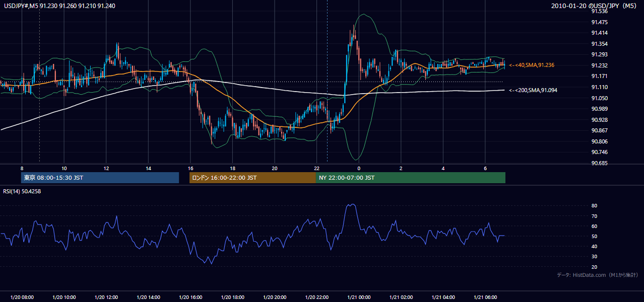Click the 1/20 20:00 date axis label
The height and width of the screenshot is (302, 644).
275,297
